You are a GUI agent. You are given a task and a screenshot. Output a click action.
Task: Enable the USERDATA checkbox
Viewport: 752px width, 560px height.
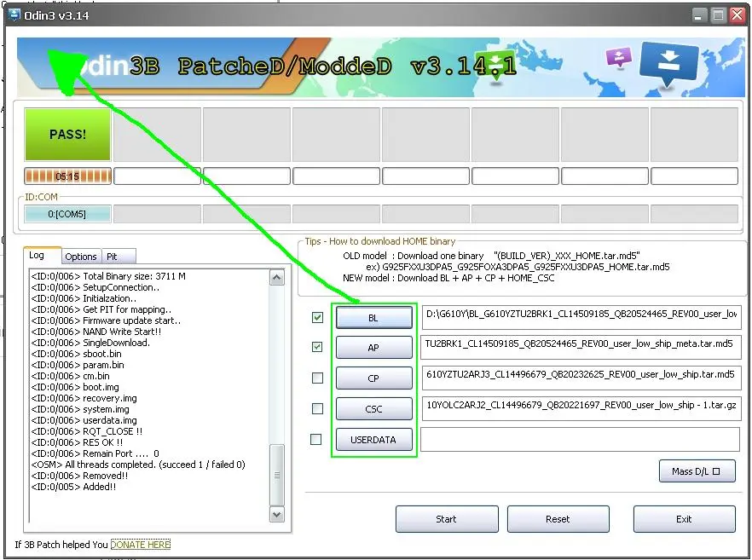[x=316, y=439]
